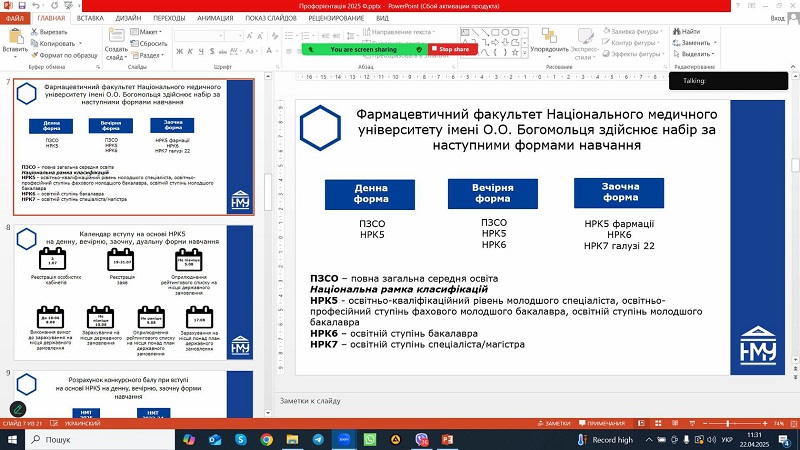The height and width of the screenshot is (450, 800).
Task: Expand the shapes gallery More arrow
Action: [526, 53]
